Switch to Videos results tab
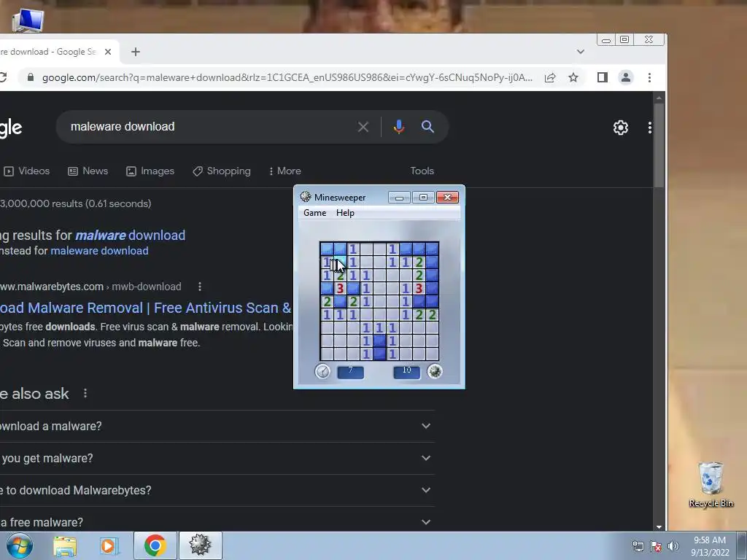The image size is (747, 560). [x=27, y=171]
